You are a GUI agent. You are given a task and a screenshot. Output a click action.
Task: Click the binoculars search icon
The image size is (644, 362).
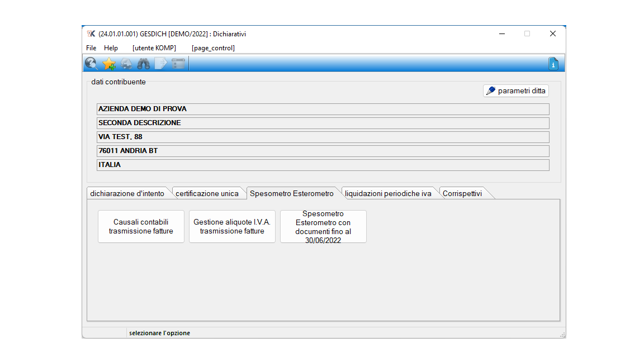pos(144,64)
